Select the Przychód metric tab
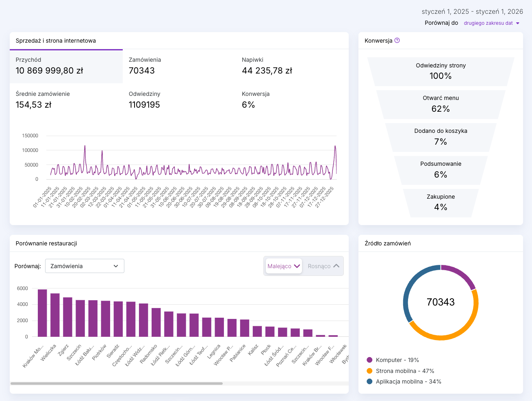 pos(66,66)
